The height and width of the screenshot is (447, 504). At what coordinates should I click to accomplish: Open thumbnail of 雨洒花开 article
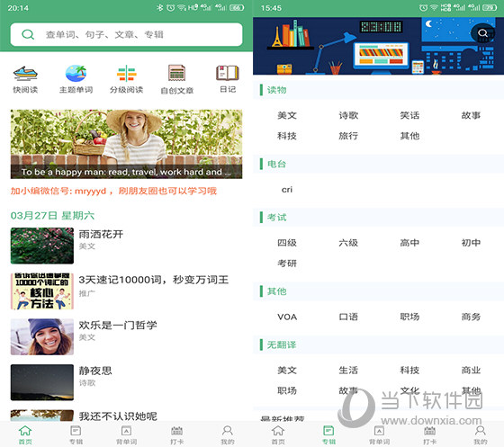(x=42, y=246)
